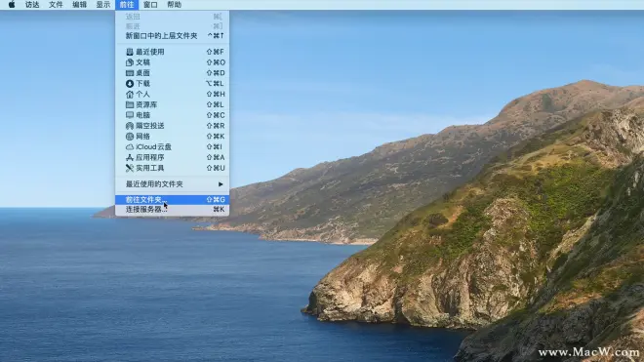Click the iCloud 云盘 cloud icon
644x362 pixels.
tap(130, 146)
